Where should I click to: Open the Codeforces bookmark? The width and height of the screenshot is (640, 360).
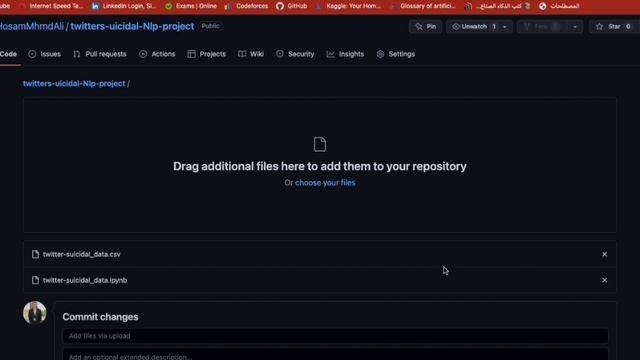click(247, 6)
